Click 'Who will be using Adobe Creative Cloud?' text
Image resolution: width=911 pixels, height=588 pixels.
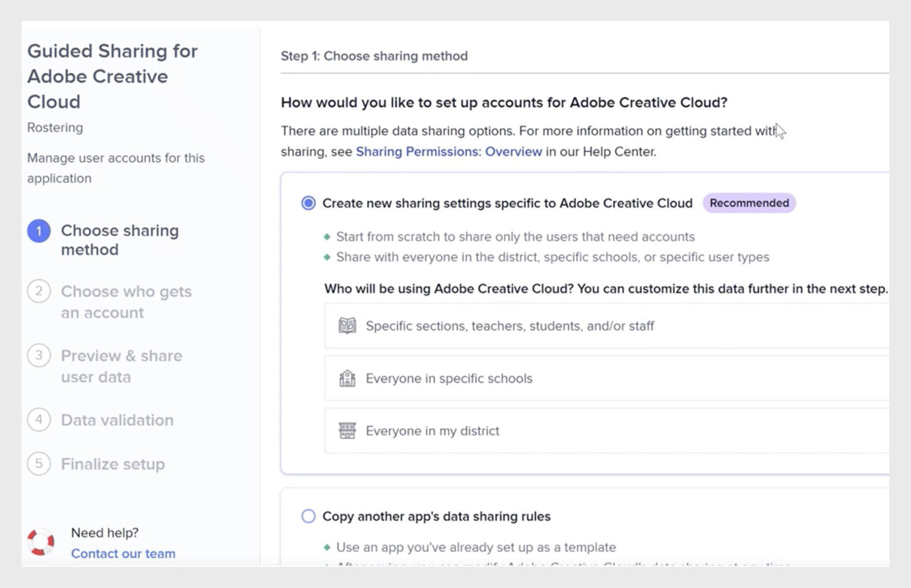(x=449, y=289)
